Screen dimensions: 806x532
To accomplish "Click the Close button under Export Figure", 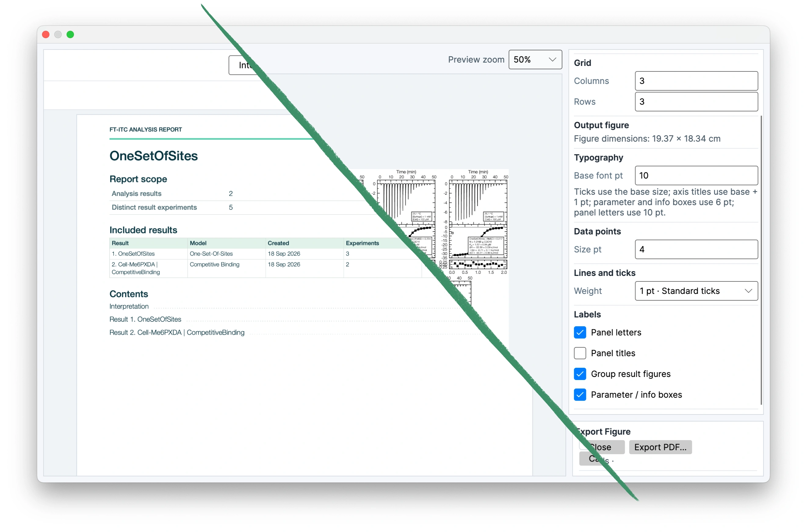I will pos(602,447).
